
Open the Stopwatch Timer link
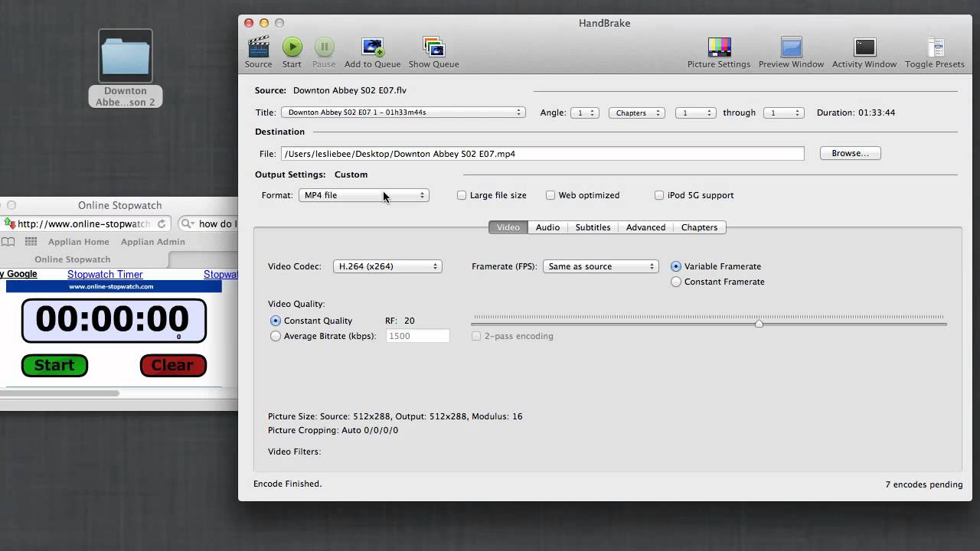(x=105, y=274)
